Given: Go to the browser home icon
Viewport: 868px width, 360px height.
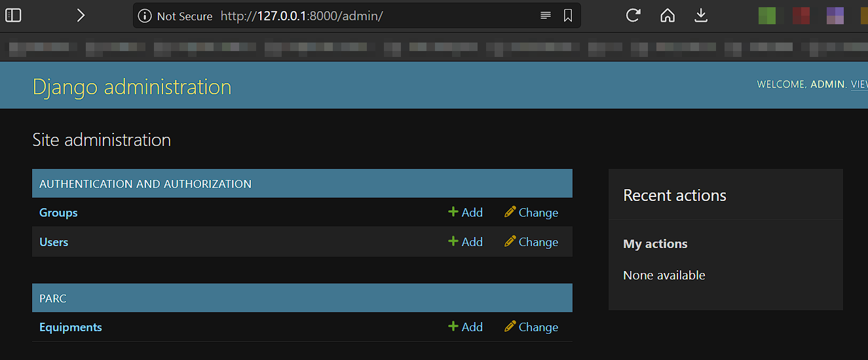Looking at the screenshot, I should click(x=667, y=15).
